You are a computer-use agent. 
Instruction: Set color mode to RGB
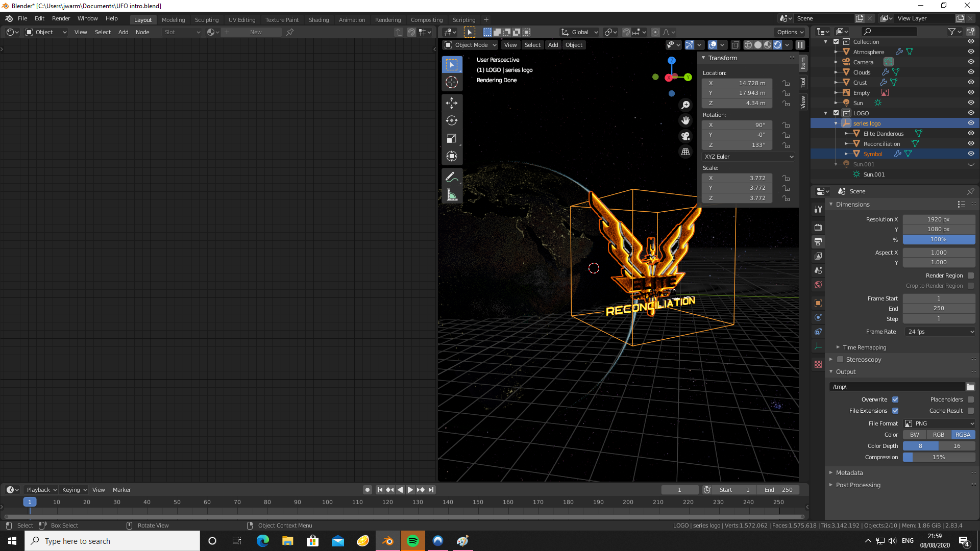[938, 435]
